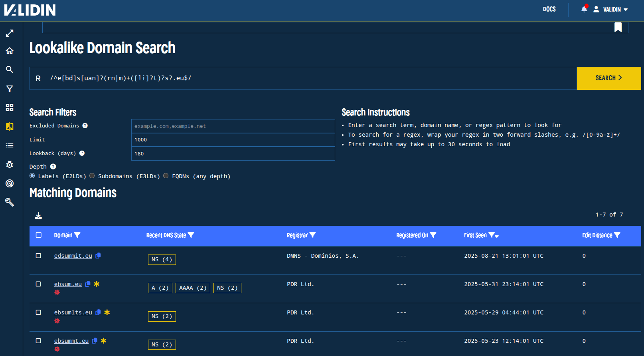
Task: Focus the Limit input field
Action: tap(233, 140)
